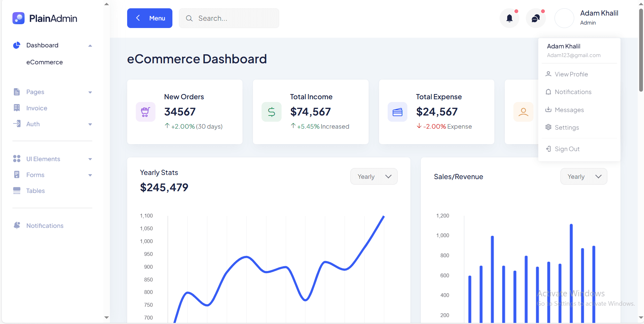Click the notification bell icon
This screenshot has width=644, height=324.
(x=509, y=18)
